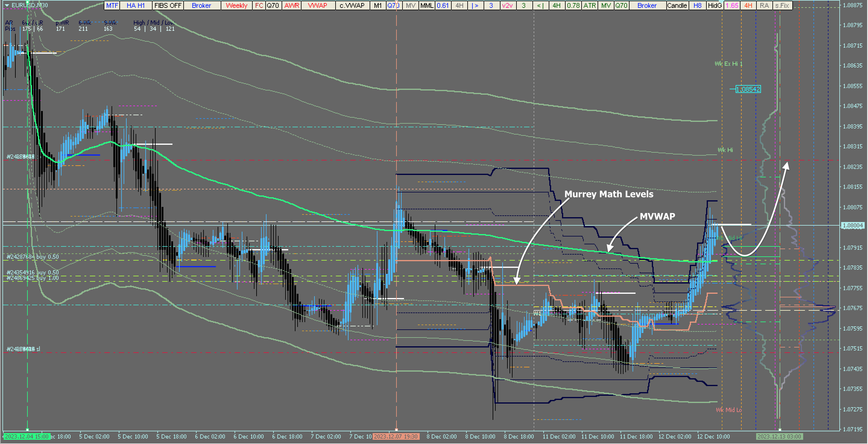Click the |> forward step button
The width and height of the screenshot is (868, 444).
click(x=475, y=5)
